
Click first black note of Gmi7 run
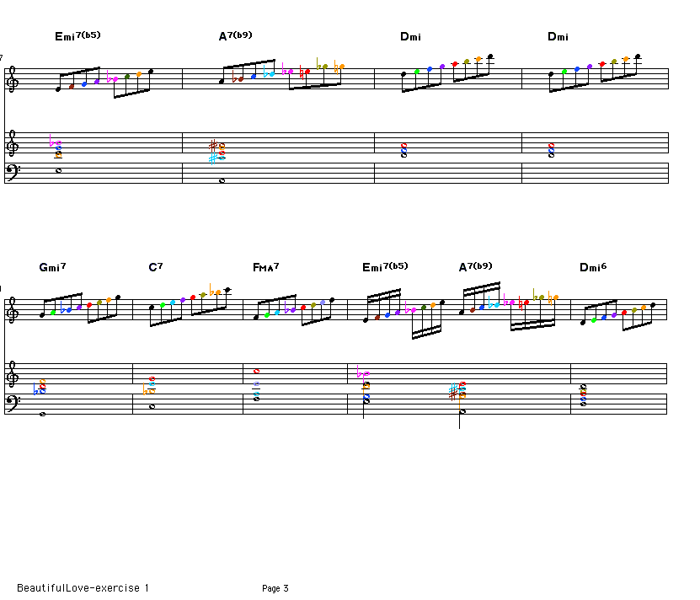pos(42,316)
